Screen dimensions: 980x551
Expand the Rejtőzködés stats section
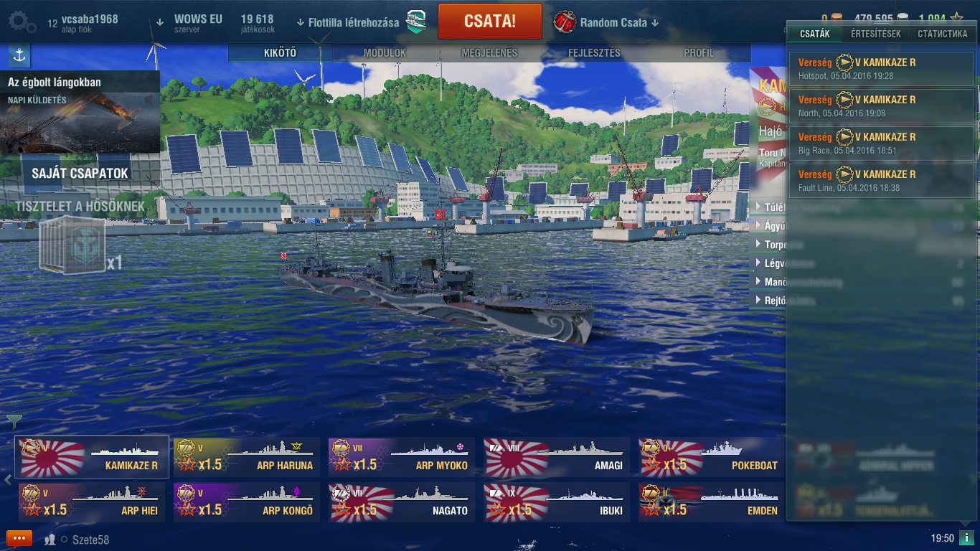click(769, 301)
